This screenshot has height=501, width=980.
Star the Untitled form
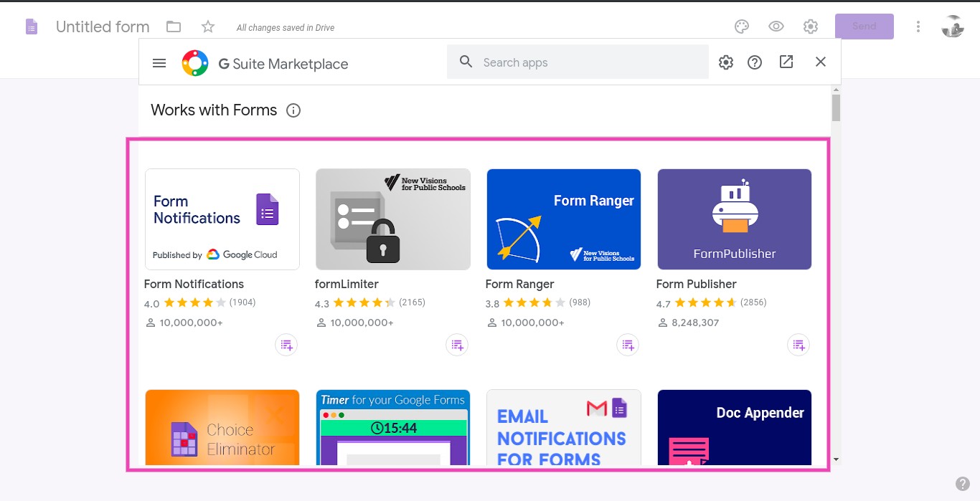208,27
